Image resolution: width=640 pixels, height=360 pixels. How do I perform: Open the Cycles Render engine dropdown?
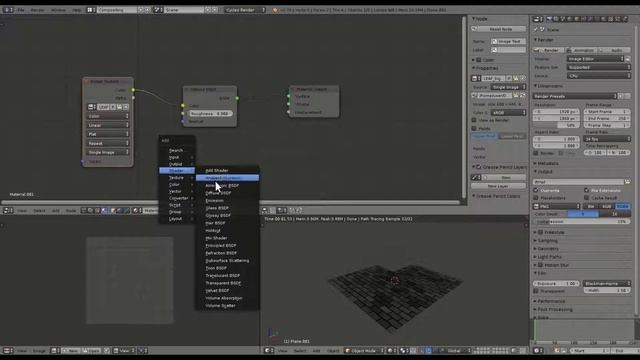coord(245,10)
